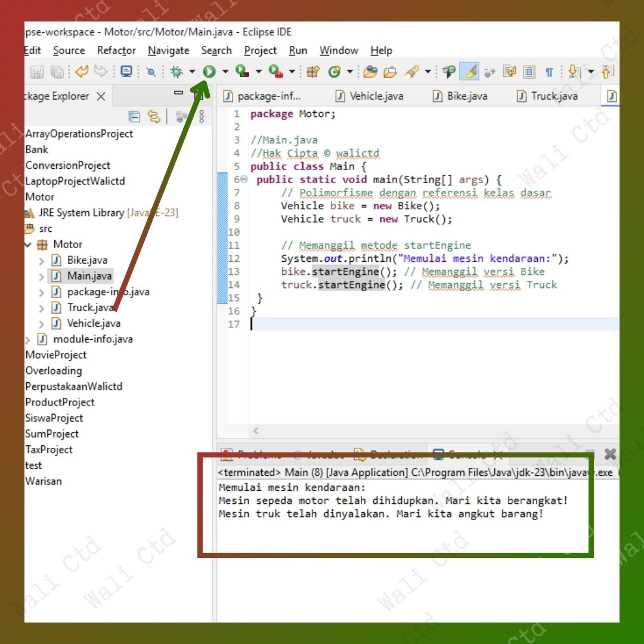The image size is (644, 644).
Task: Collapse the Motor package node
Action: click(28, 245)
